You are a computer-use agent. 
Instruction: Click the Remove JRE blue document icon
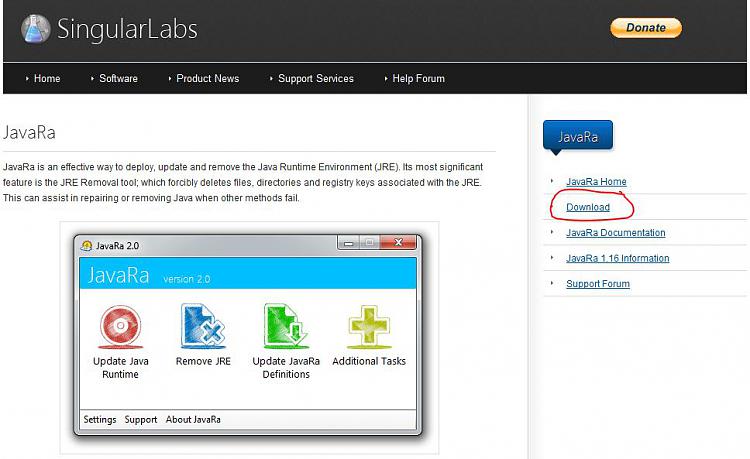tap(203, 326)
